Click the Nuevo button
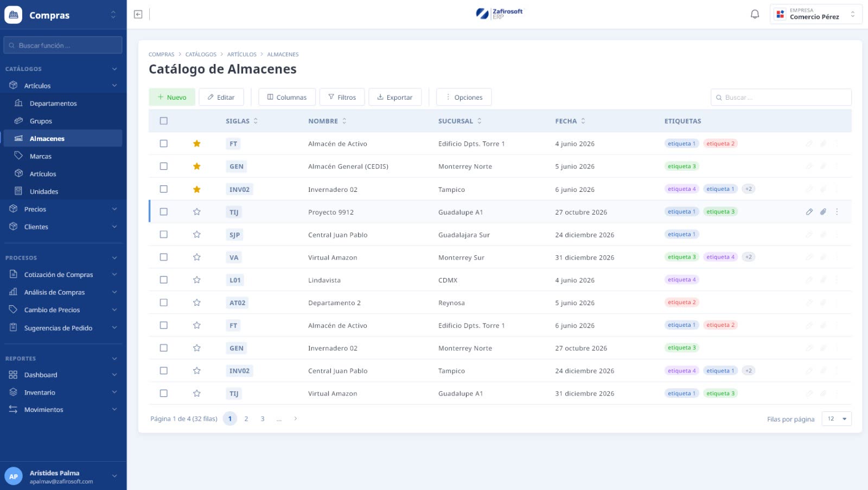This screenshot has height=490, width=868. coord(172,97)
